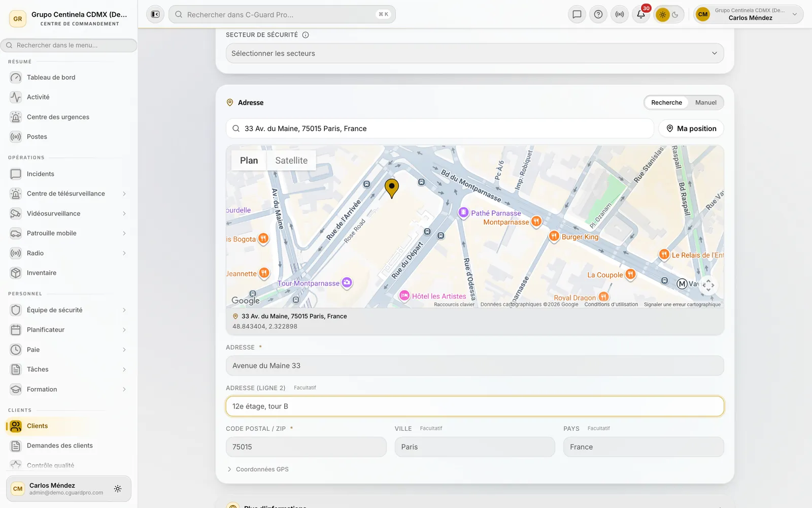Open Carlos Méndez account dropdown
812x508 pixels.
749,14
